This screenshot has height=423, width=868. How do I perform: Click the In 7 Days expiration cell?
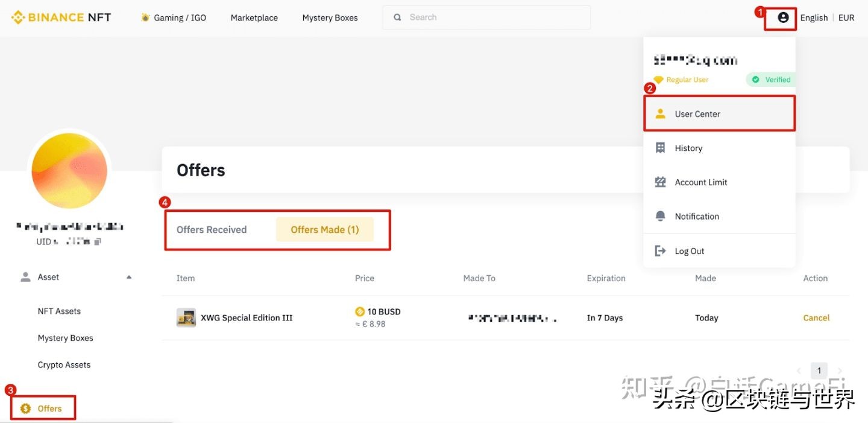coord(605,318)
